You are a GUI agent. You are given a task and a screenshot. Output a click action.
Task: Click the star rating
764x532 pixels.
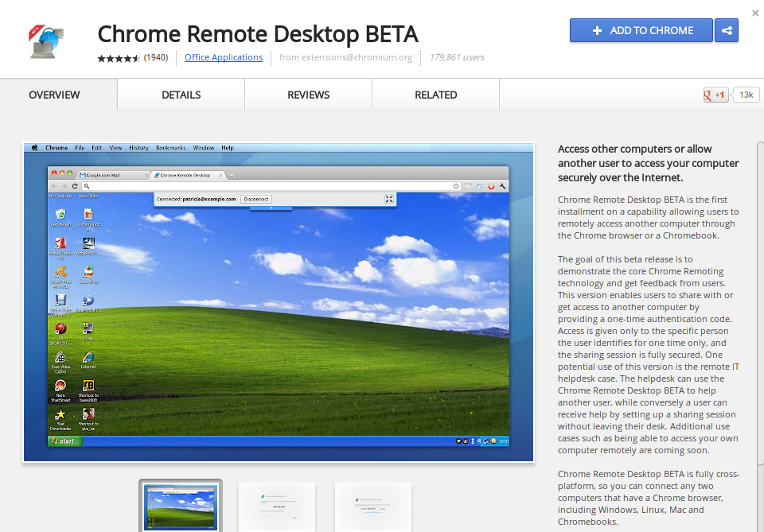point(119,58)
